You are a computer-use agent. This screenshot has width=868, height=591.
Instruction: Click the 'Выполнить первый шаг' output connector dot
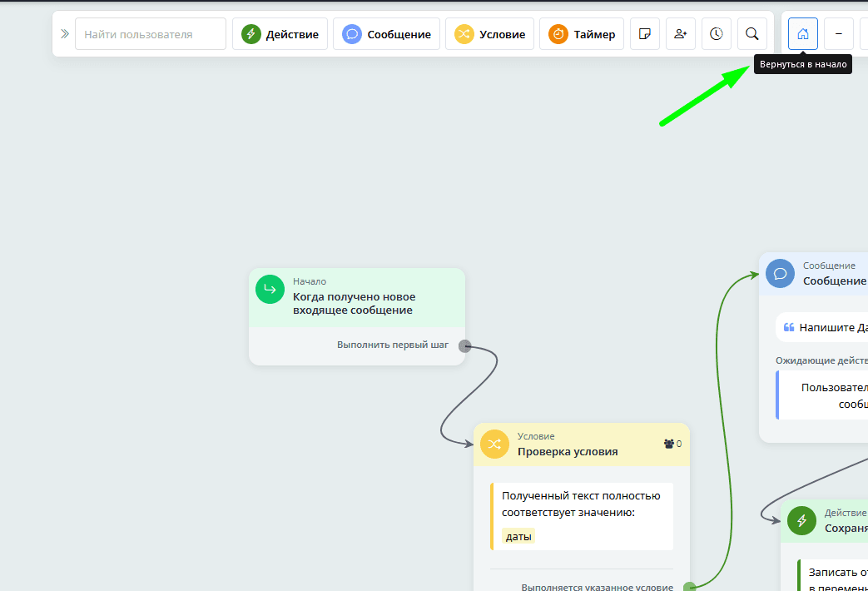(x=464, y=346)
